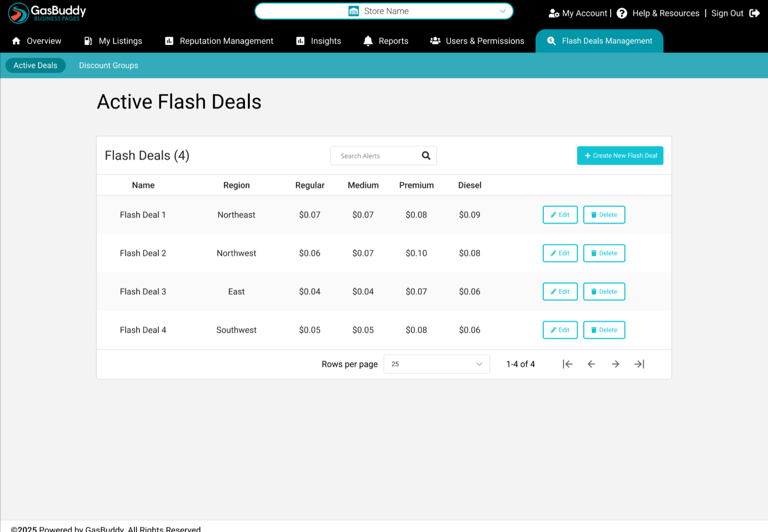Go to previous page arrow
Screen dimensions: 768x532
coord(591,364)
